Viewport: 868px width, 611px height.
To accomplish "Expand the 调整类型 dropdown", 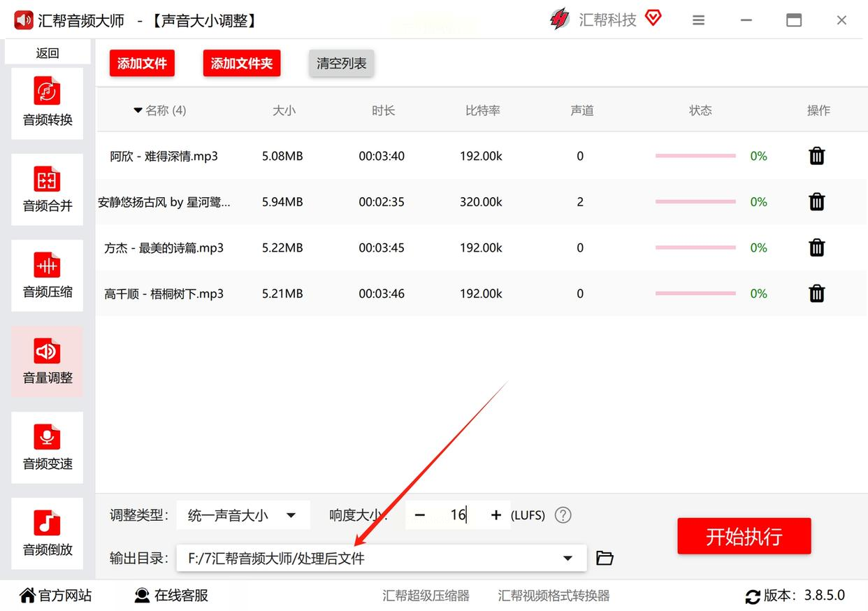I will [x=243, y=515].
